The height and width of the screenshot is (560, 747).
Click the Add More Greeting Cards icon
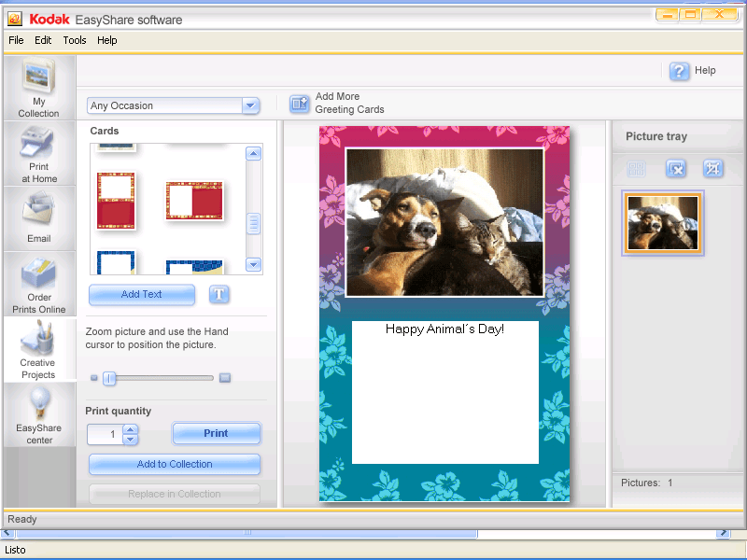pos(299,105)
